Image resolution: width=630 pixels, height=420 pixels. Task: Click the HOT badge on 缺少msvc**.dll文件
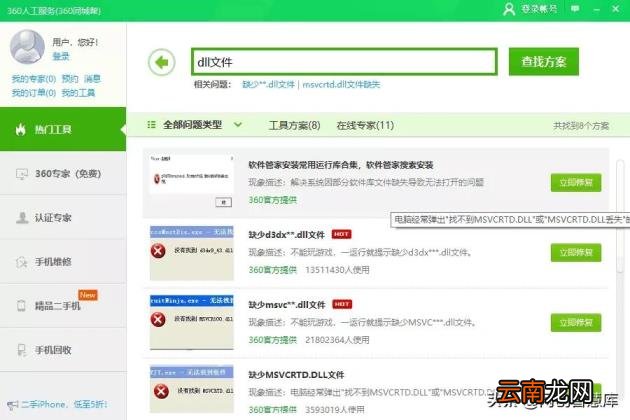pyautogui.click(x=342, y=304)
